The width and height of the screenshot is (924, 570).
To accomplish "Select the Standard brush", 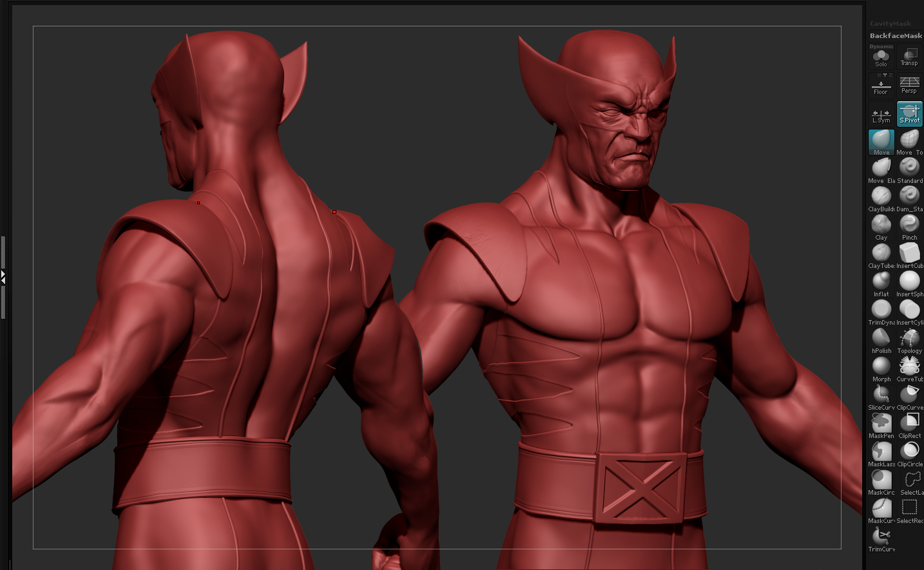I will (x=909, y=171).
